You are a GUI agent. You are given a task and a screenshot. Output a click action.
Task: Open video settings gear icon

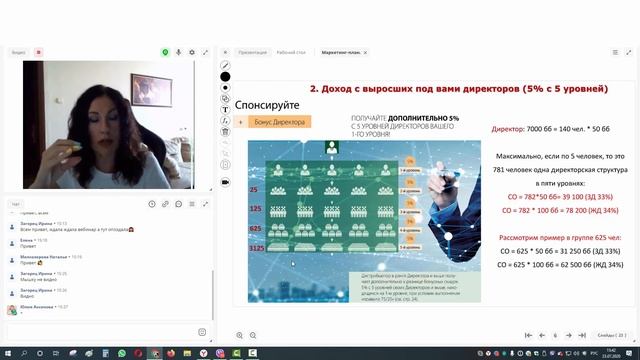click(x=192, y=52)
